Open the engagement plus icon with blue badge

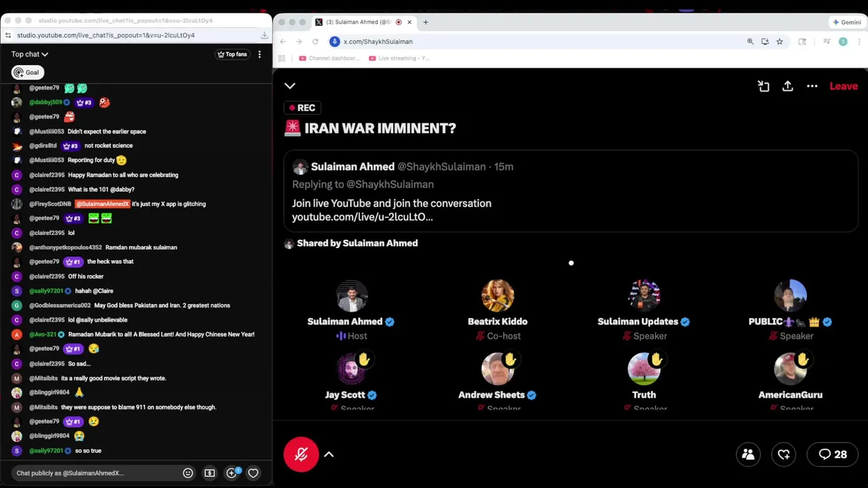coord(232,472)
